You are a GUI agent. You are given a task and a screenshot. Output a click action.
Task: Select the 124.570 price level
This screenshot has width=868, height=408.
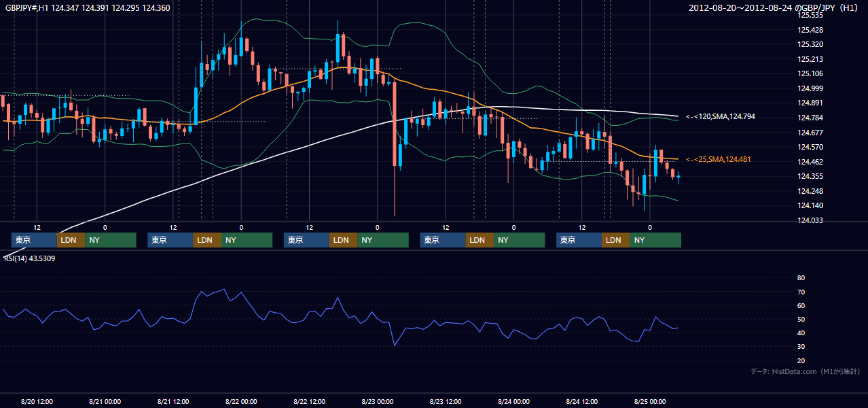tap(810, 147)
